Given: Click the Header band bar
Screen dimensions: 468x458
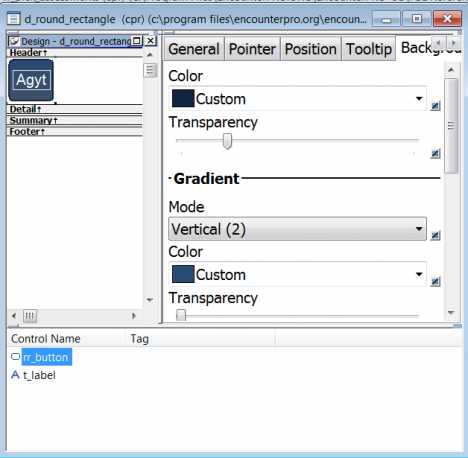Looking at the screenshot, I should pos(75,53).
